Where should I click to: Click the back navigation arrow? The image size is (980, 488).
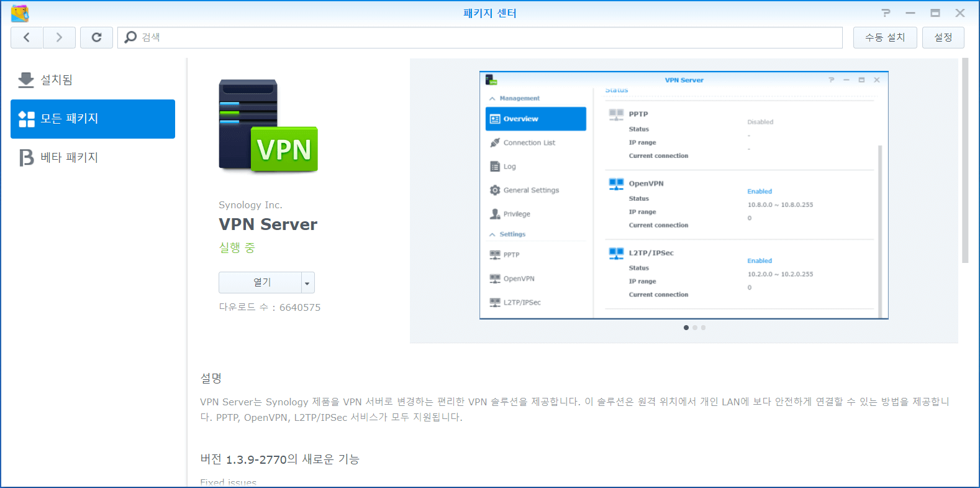point(27,37)
